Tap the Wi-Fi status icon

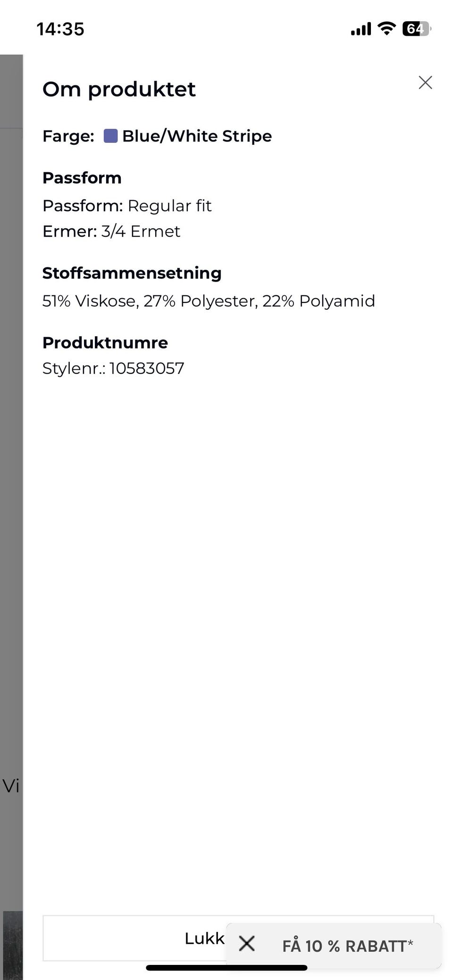pyautogui.click(x=387, y=29)
